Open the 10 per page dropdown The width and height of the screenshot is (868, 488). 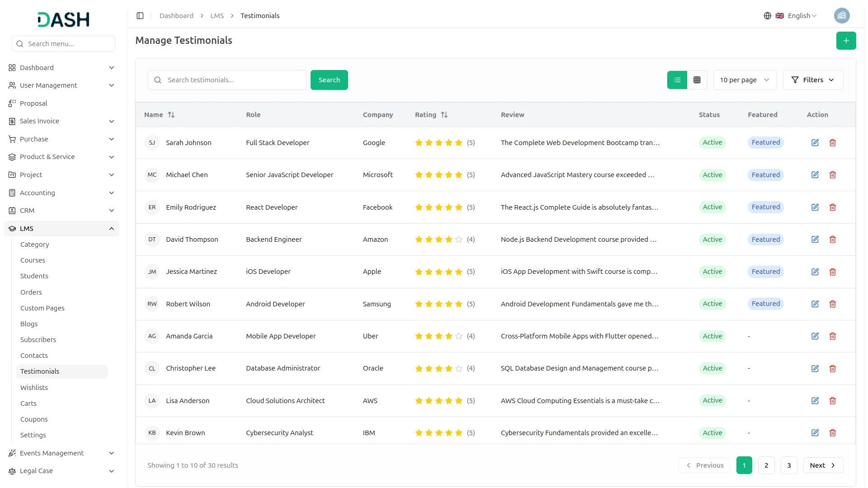744,80
